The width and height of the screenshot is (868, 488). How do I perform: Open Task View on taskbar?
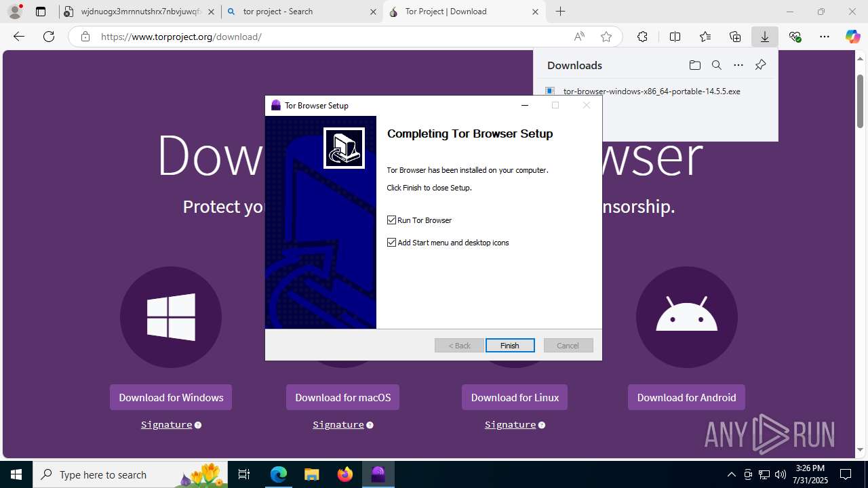click(x=244, y=474)
